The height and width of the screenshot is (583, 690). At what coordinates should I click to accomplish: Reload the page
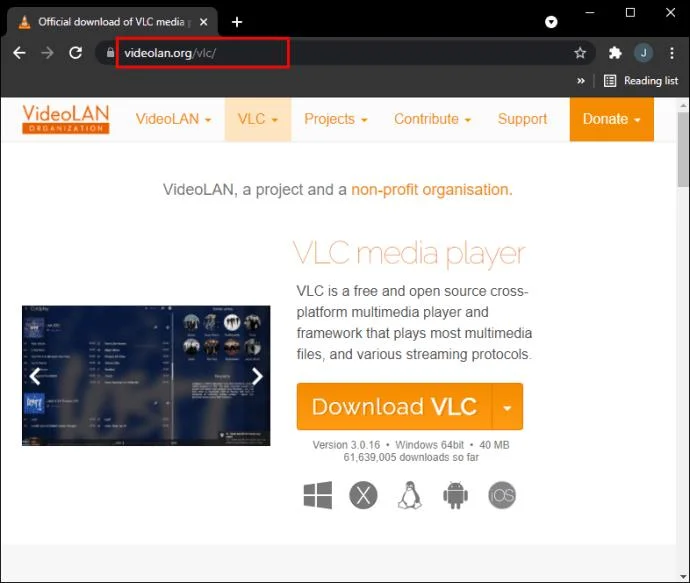click(76, 53)
